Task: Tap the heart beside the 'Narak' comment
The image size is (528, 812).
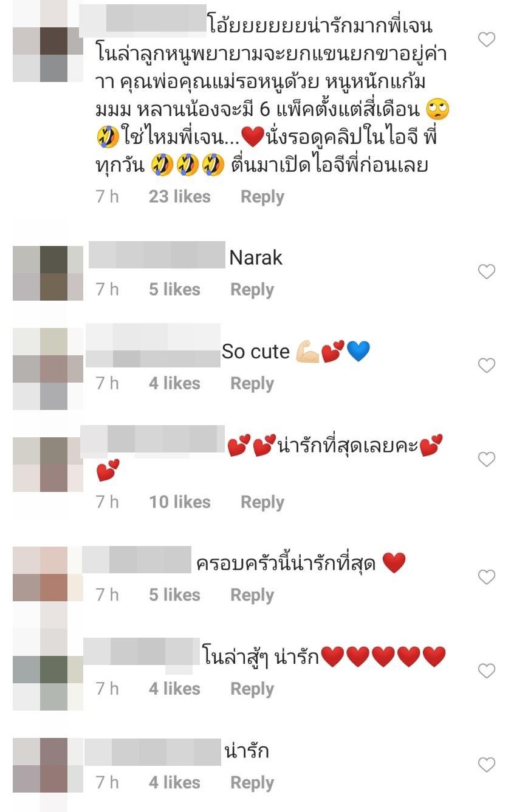Action: [x=487, y=271]
